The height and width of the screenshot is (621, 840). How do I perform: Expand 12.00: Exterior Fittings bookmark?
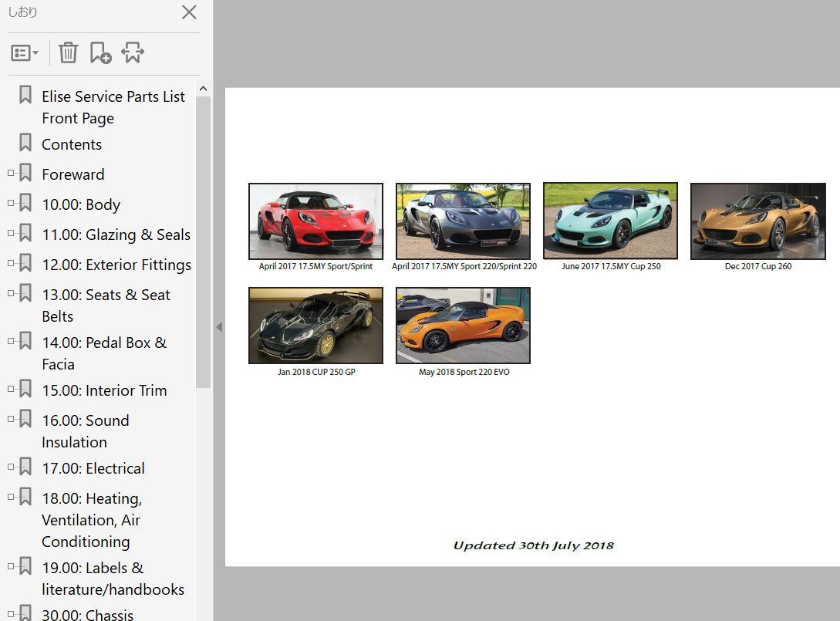(11, 263)
